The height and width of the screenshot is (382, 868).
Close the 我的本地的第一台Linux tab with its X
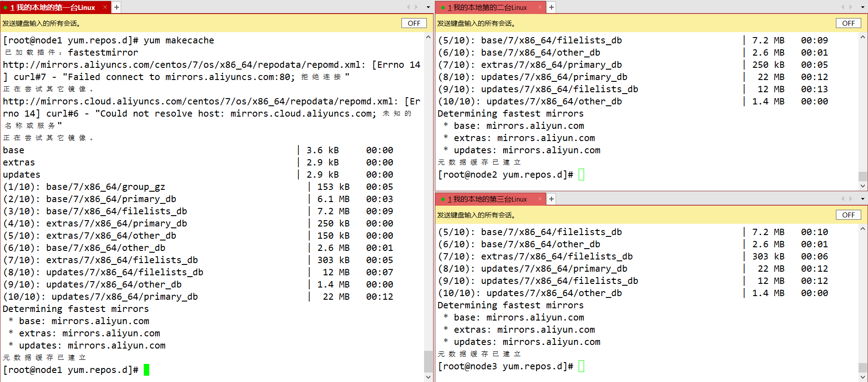point(105,7)
